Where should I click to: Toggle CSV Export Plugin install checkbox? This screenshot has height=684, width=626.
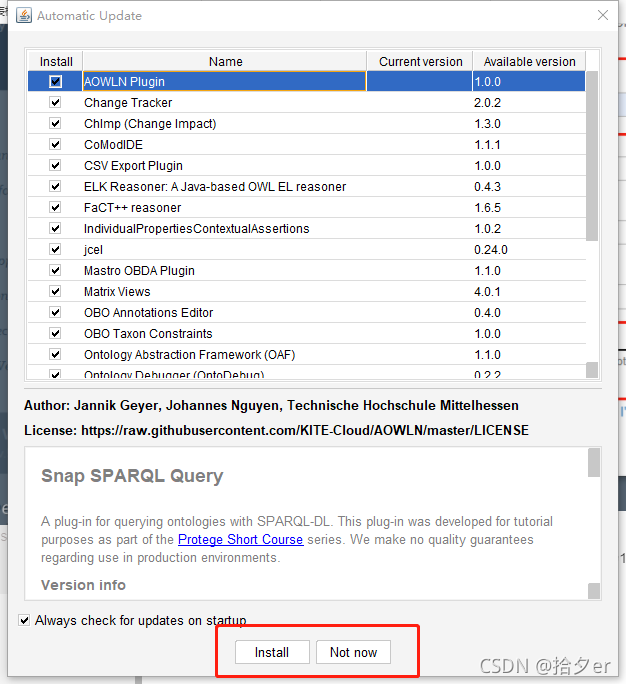(55, 165)
